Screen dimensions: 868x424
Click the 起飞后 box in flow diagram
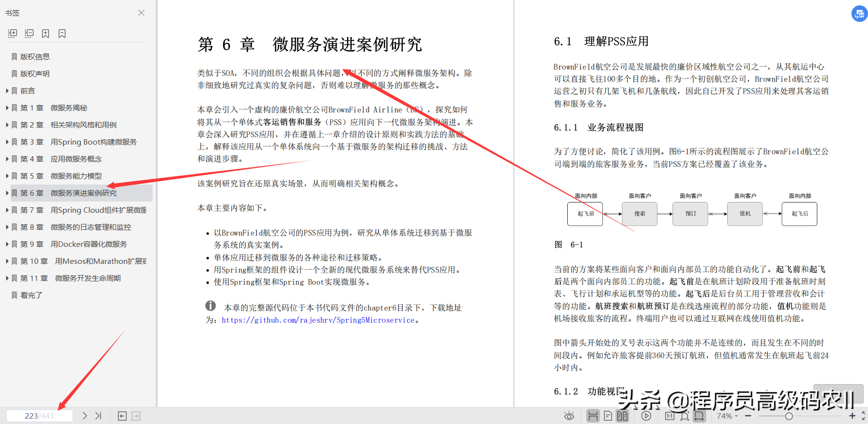click(x=799, y=214)
